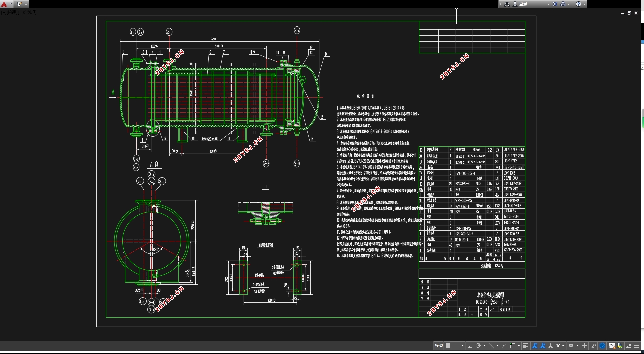Switch to the 模型 model space tab
The image size is (644, 354).
pos(439,346)
